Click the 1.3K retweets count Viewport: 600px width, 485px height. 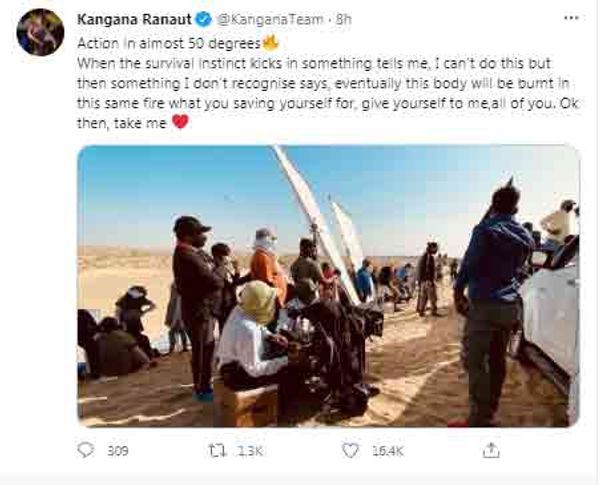(x=250, y=451)
